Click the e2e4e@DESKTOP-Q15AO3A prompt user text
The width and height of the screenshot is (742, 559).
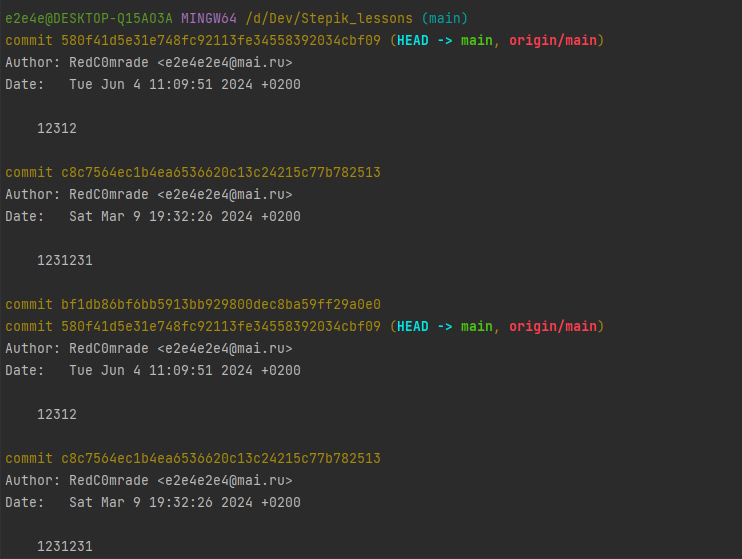pos(89,18)
